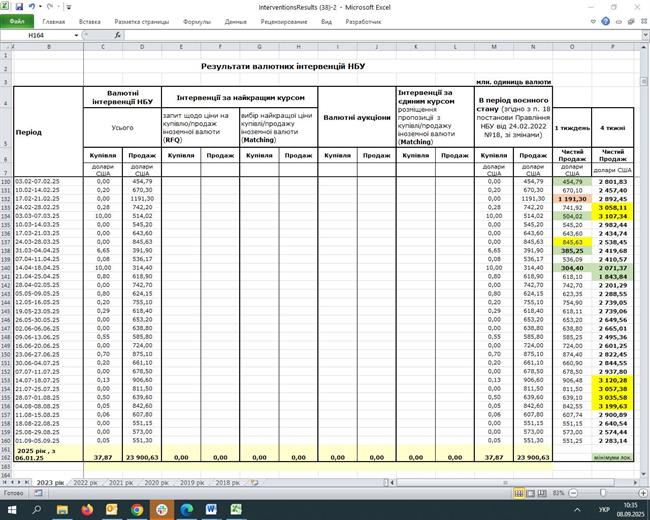650x520 pixels.
Task: Open the Формулы ribbon tab
Action: point(197,22)
